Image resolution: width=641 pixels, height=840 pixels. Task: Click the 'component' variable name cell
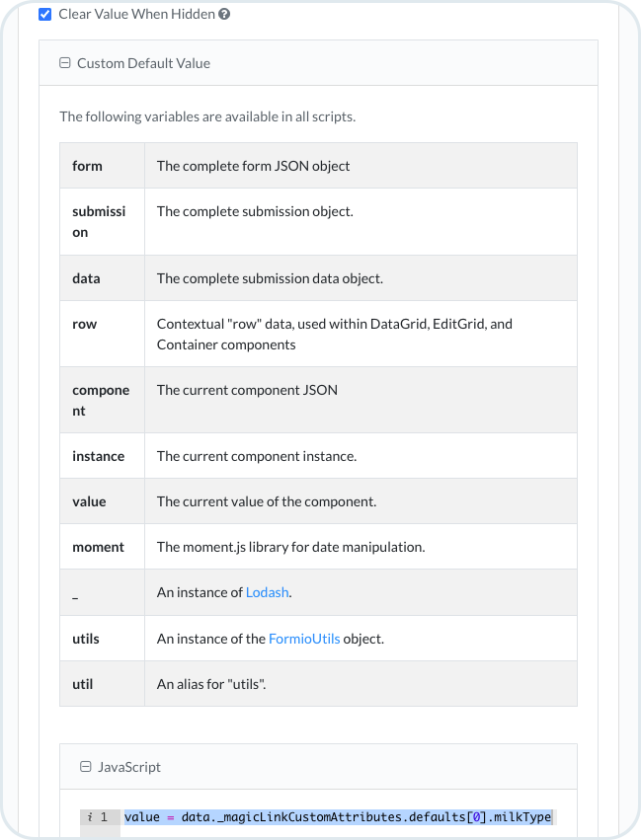[102, 400]
